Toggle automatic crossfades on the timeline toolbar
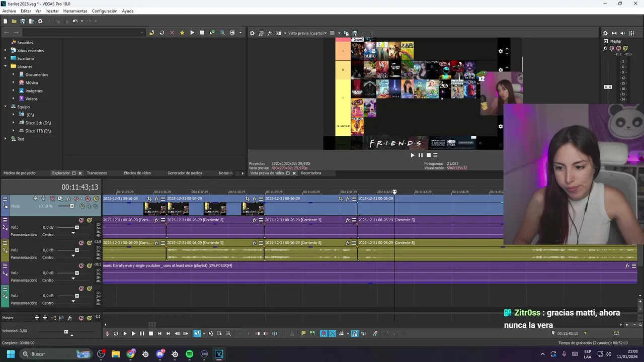The width and height of the screenshot is (644, 362). [x=333, y=333]
